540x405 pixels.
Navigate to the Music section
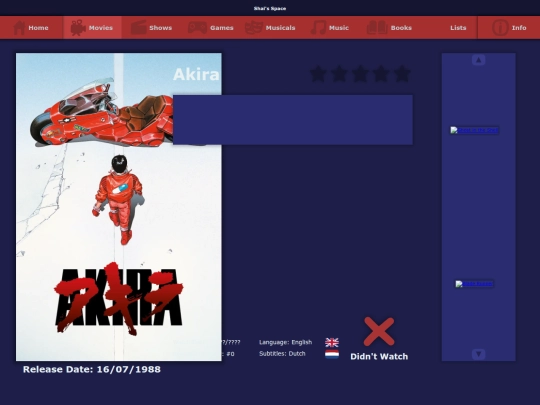[330, 28]
